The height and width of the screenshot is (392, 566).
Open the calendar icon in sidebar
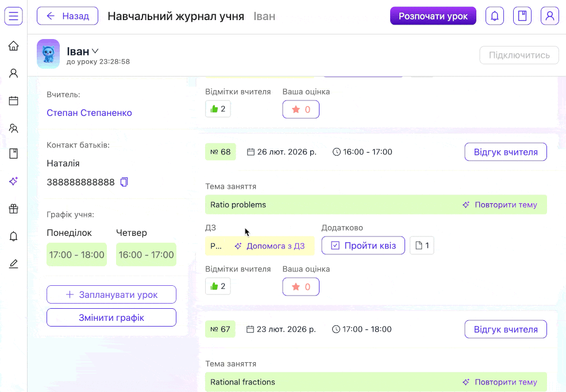point(14,101)
